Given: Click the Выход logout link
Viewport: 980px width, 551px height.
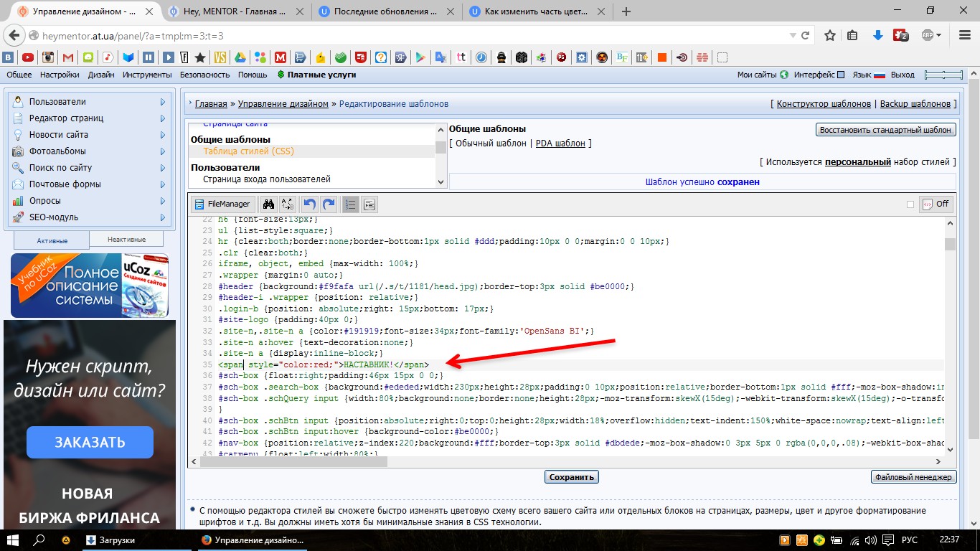Looking at the screenshot, I should [903, 75].
